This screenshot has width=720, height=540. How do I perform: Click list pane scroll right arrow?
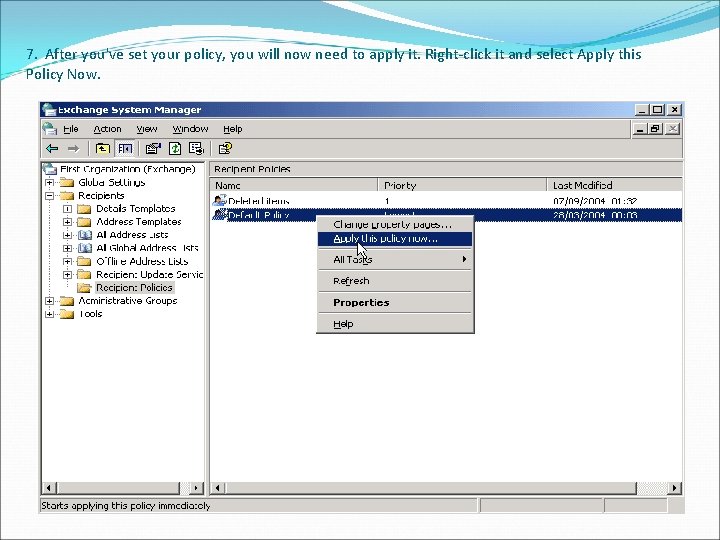(x=675, y=488)
